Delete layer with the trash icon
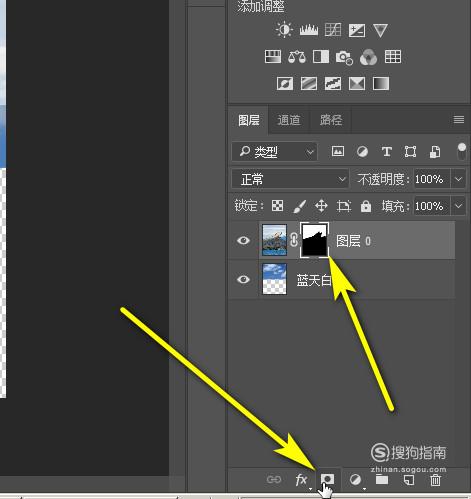This screenshot has height=499, width=471. coord(435,480)
